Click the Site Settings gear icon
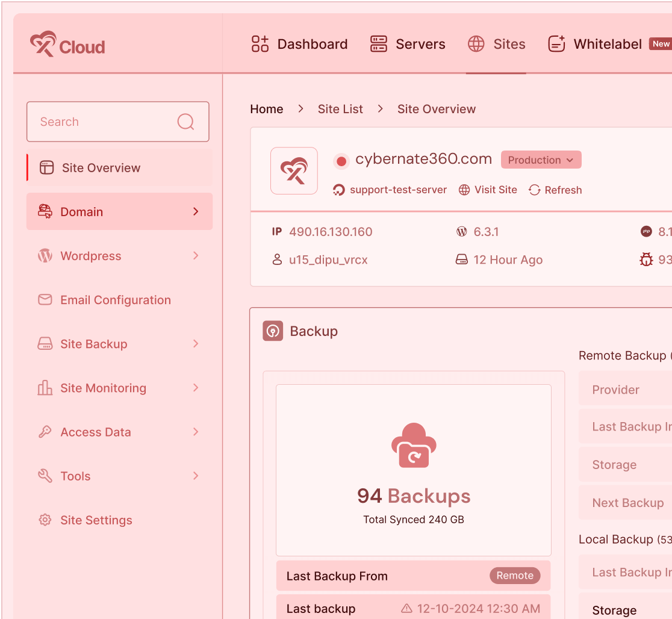This screenshot has height=619, width=672. (x=45, y=520)
